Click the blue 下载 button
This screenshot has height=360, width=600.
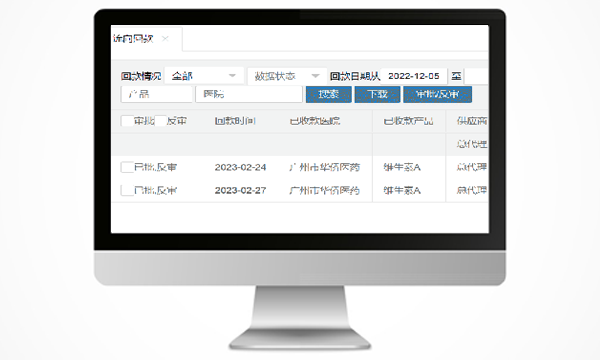tap(377, 94)
